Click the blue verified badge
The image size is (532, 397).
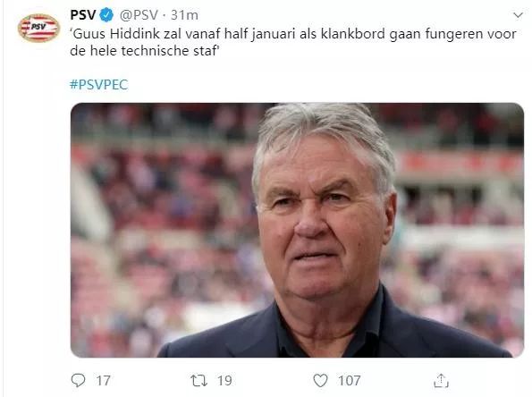107,15
